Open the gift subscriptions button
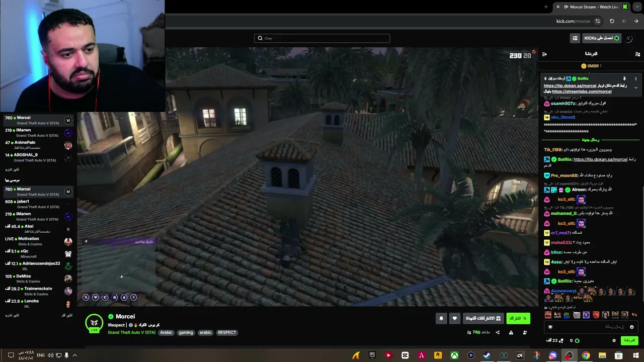Screen dimensions: 644x362 483,318
